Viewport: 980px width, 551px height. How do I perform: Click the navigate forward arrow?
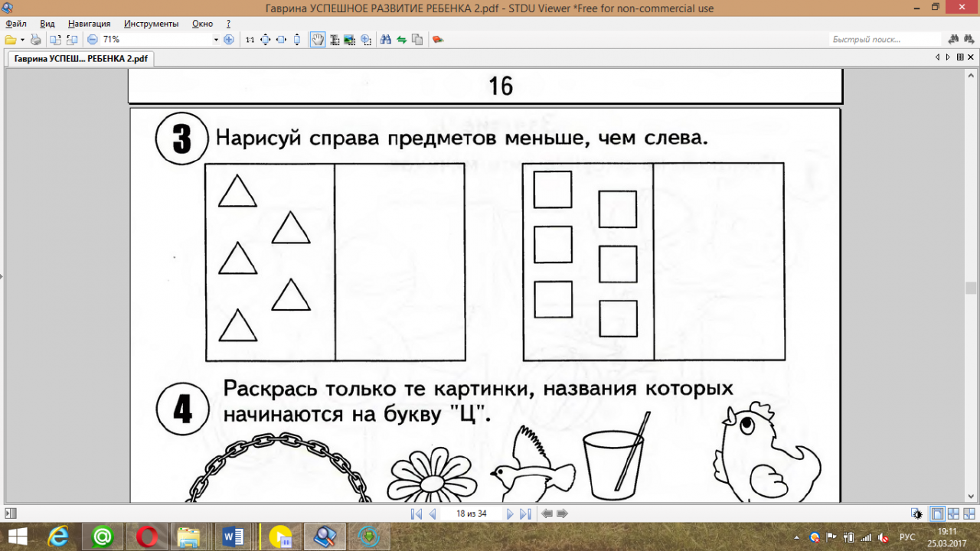tap(562, 514)
